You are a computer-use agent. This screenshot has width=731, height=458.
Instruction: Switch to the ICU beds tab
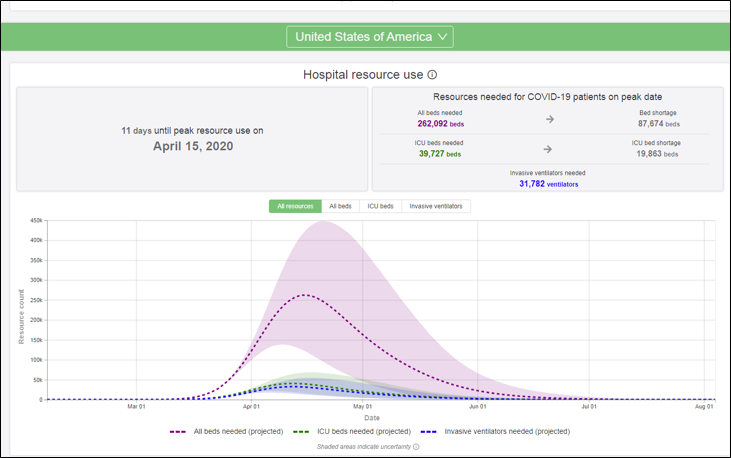(380, 206)
